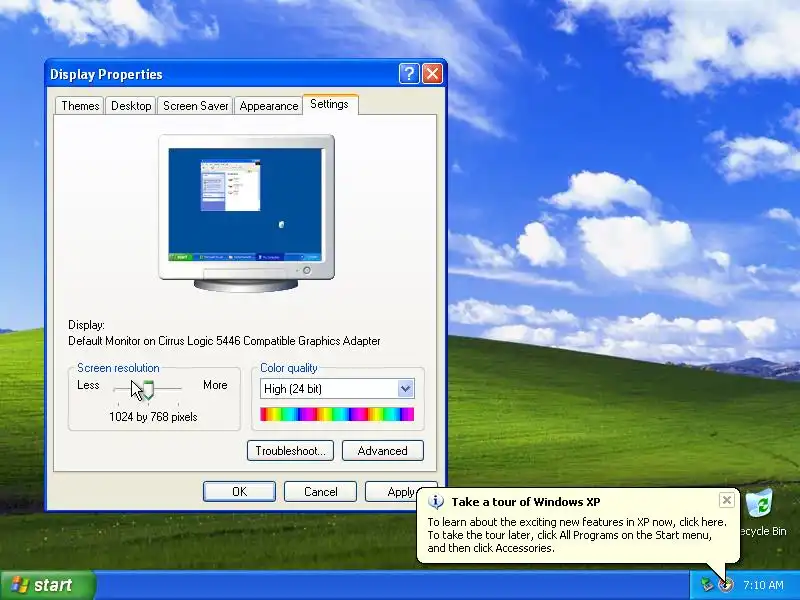This screenshot has height=600, width=800.
Task: Click the 'Take a tour of Windows XP' heading
Action: point(526,502)
